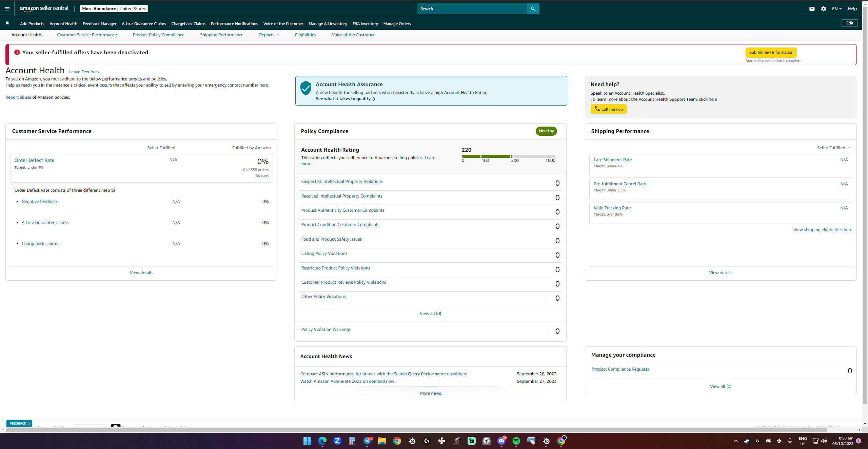Viewport: 868px width, 449px height.
Task: Show hidden system tray icons
Action: [x=735, y=441]
